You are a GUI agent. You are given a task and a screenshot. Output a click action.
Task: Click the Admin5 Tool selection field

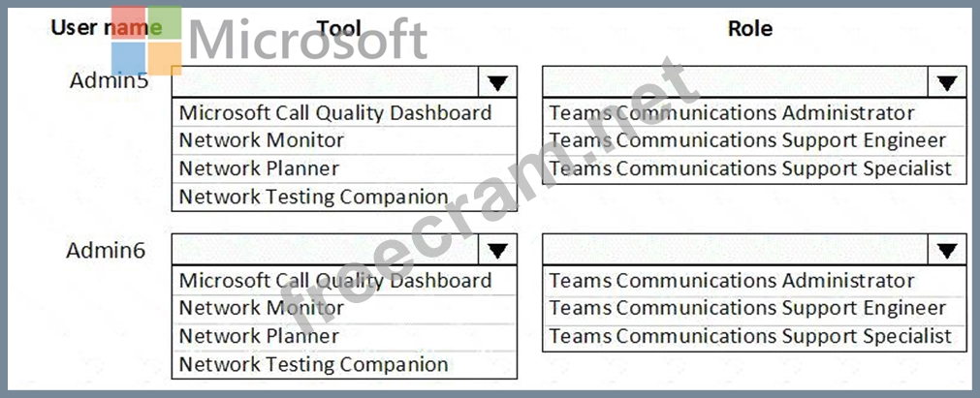[x=325, y=82]
